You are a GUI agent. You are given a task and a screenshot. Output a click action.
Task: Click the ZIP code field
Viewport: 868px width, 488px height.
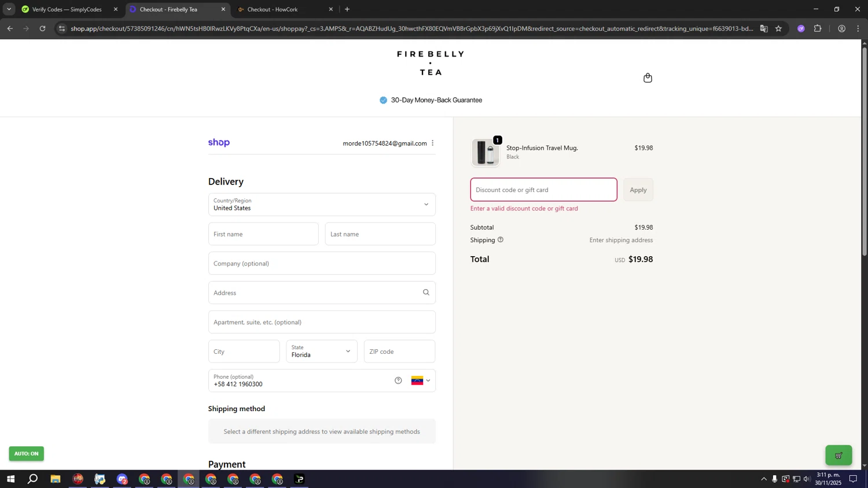(399, 352)
